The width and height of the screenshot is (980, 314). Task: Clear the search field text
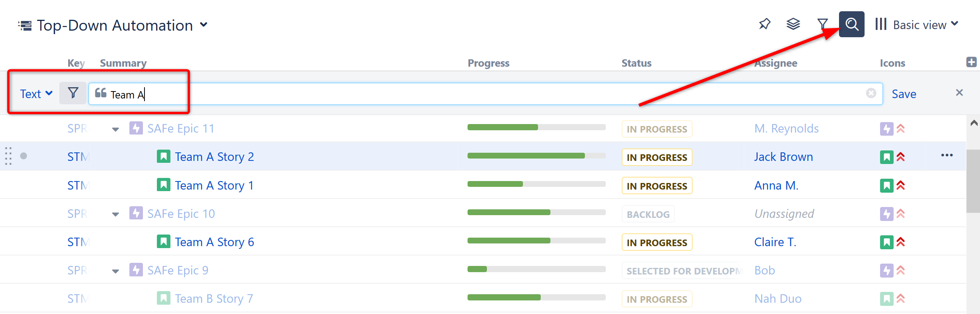tap(871, 93)
